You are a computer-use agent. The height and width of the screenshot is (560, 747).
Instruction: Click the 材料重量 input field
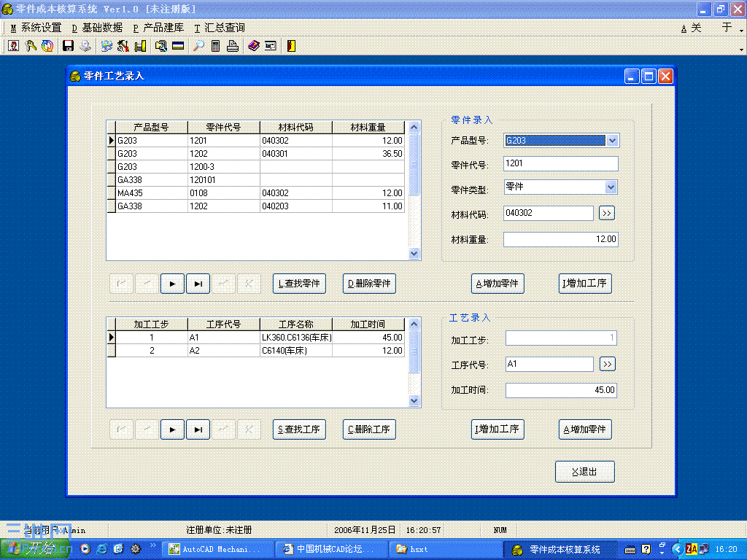tap(561, 239)
